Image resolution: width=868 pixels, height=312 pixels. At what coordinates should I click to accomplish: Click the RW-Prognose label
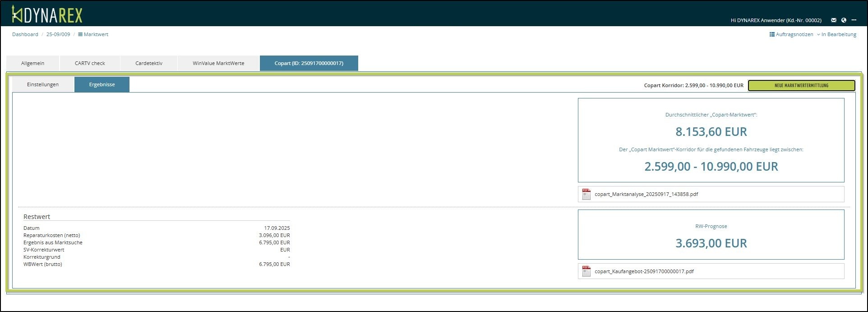(x=711, y=226)
